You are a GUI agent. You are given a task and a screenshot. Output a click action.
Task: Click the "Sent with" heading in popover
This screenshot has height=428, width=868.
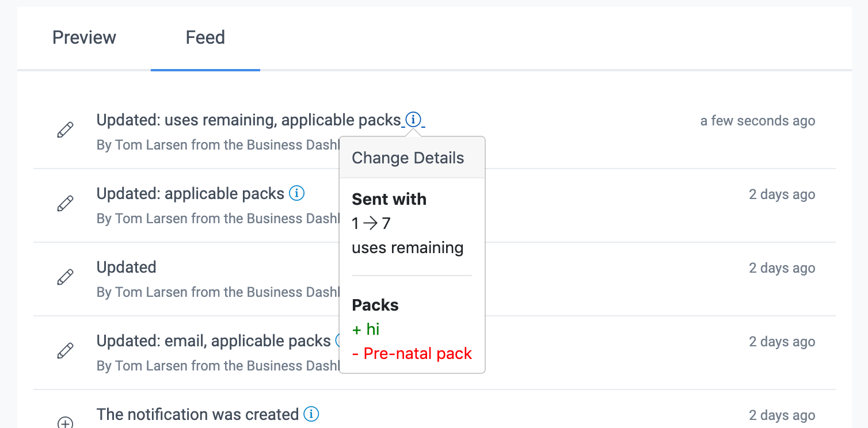389,199
